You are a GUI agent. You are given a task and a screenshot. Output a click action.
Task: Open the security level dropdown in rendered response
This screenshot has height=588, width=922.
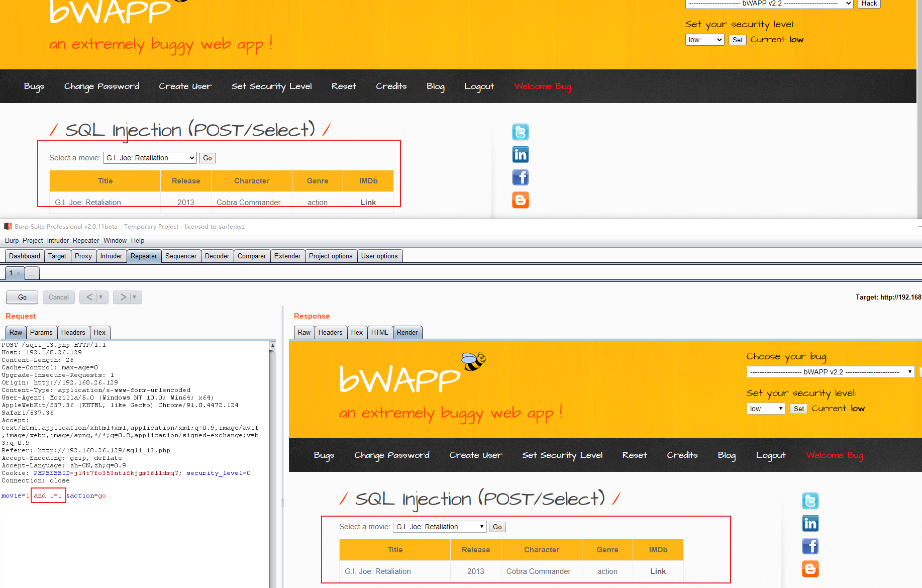coord(766,409)
